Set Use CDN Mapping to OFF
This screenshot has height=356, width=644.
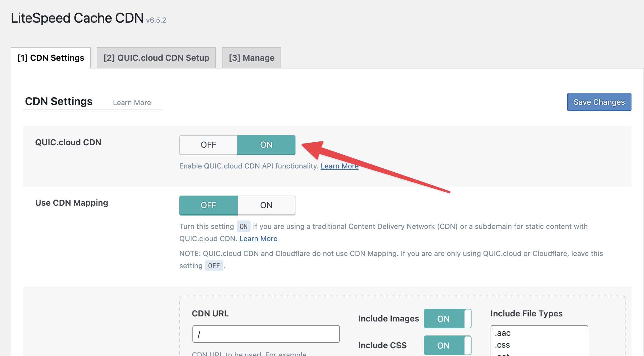[x=208, y=205]
